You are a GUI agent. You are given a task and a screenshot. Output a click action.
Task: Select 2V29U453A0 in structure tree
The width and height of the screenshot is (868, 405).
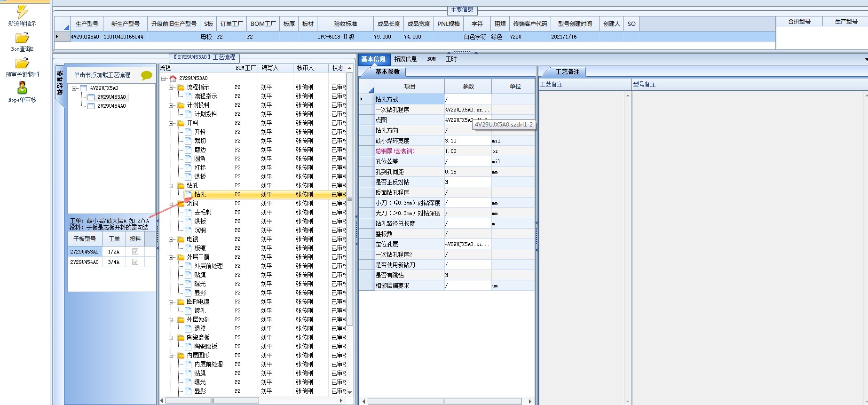[x=111, y=97]
